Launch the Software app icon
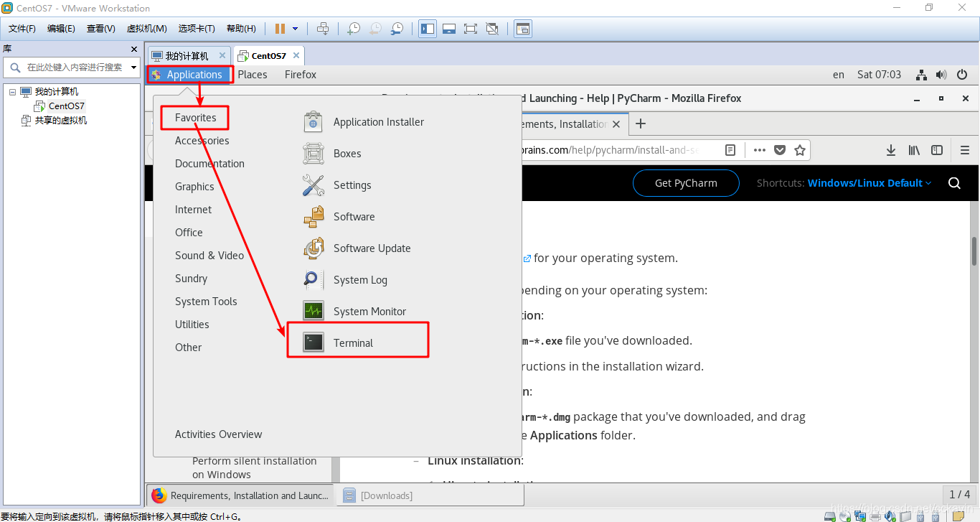This screenshot has height=522, width=980. coord(314,217)
